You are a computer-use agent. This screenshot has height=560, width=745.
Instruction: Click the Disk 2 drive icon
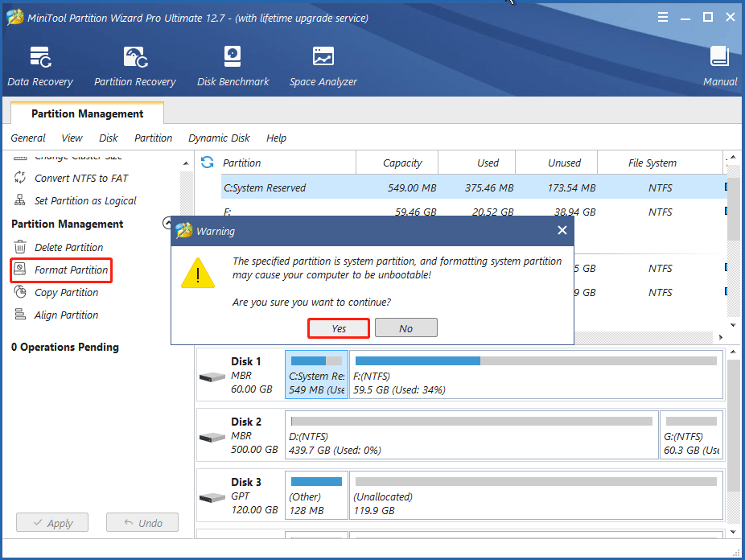point(212,437)
